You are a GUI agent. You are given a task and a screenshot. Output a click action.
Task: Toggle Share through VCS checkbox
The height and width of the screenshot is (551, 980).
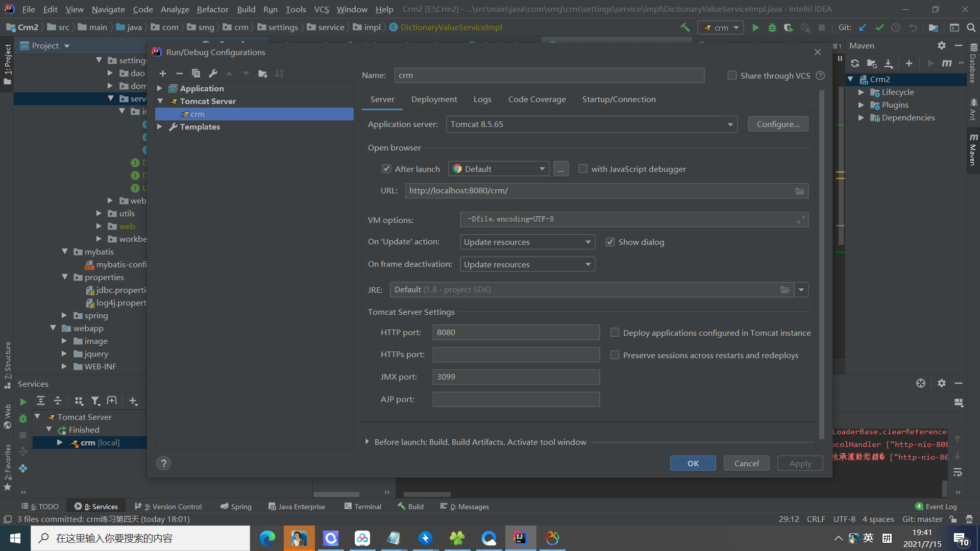click(732, 76)
